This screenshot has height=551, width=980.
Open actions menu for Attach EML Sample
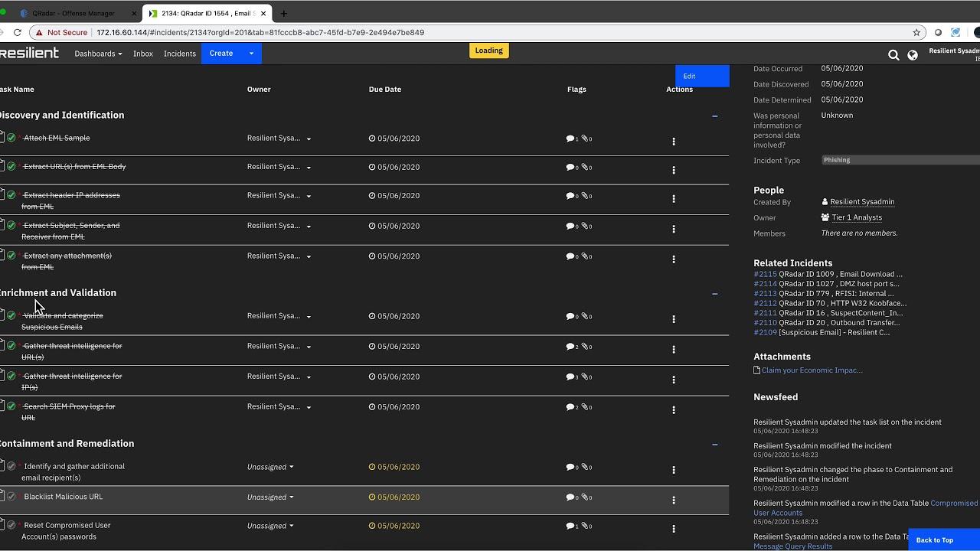(x=674, y=142)
